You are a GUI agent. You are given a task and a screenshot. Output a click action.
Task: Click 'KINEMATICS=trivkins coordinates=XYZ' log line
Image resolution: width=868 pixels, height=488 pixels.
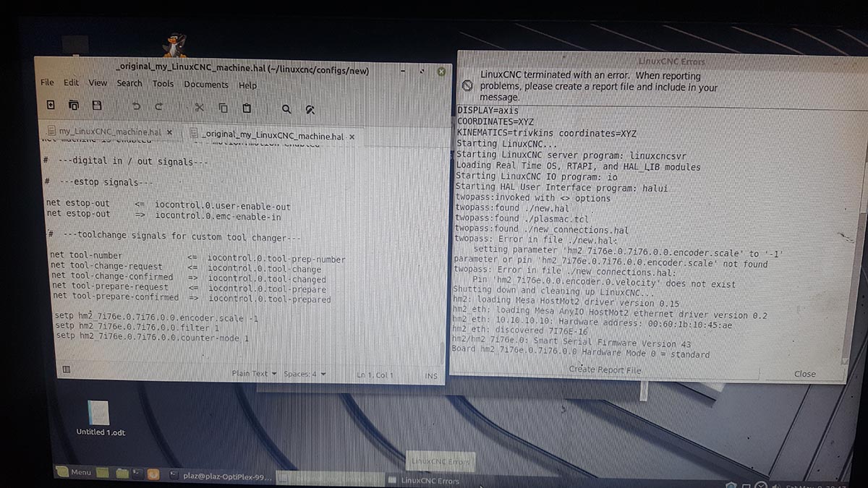pos(547,133)
